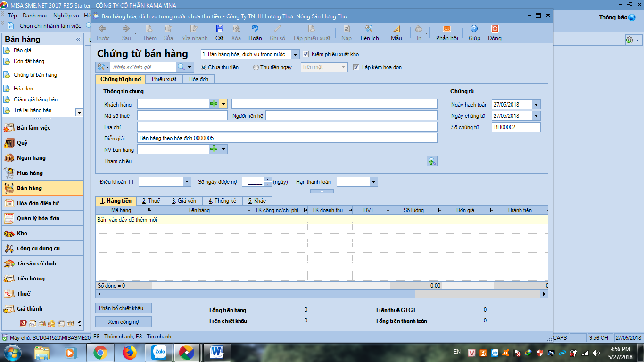Viewport: 644px width, 362px height.
Task: Click the Đóng (close) toolbar icon
Action: (x=495, y=29)
